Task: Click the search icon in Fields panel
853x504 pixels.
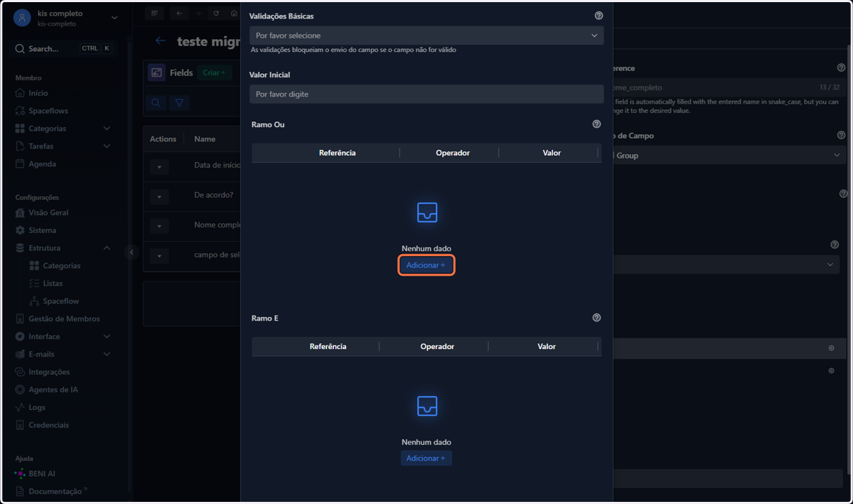Action: pos(156,103)
